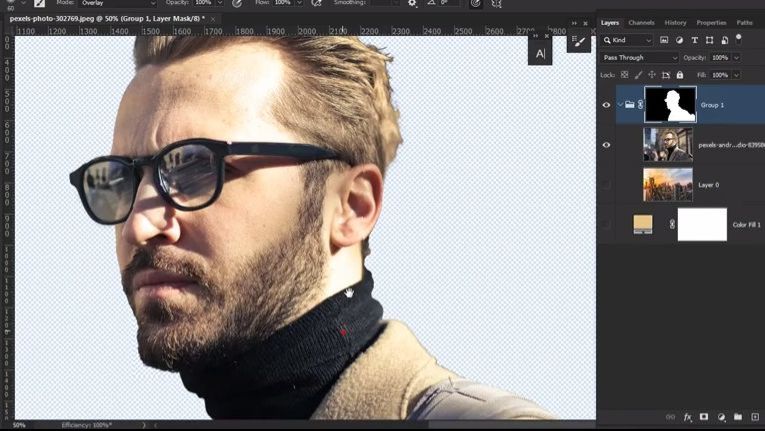Viewport: 765px width, 431px height.
Task: Select the Layer 0 city thumbnail
Action: pyautogui.click(x=668, y=185)
